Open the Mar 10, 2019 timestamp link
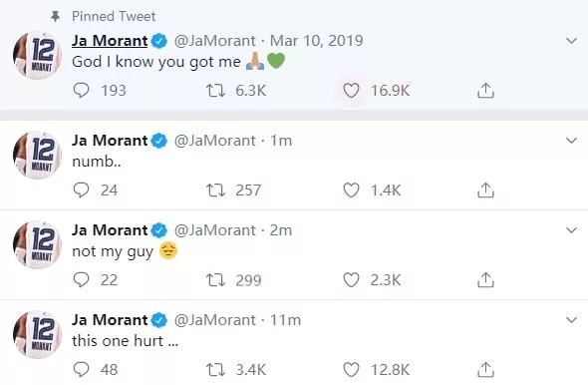Viewport: 588px width, 385px height. point(317,41)
